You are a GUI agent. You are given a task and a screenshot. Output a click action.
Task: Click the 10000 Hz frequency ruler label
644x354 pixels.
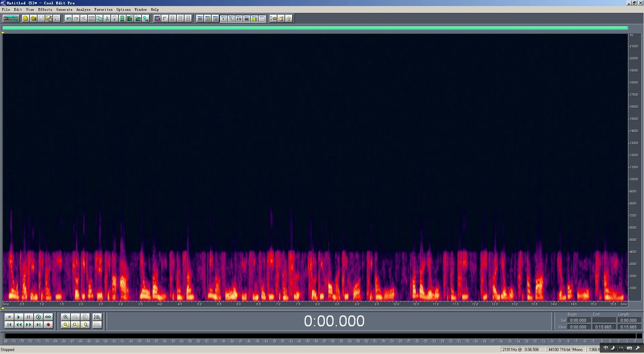pyautogui.click(x=634, y=179)
